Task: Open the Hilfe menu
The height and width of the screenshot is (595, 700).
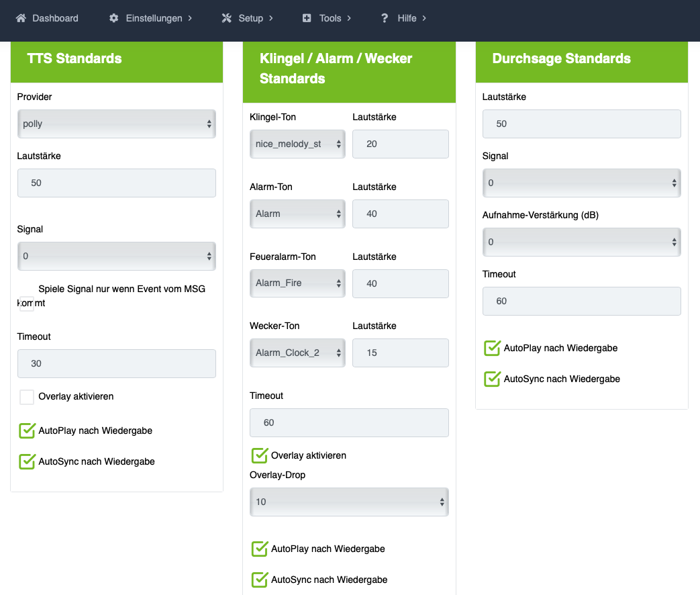Action: click(x=407, y=18)
